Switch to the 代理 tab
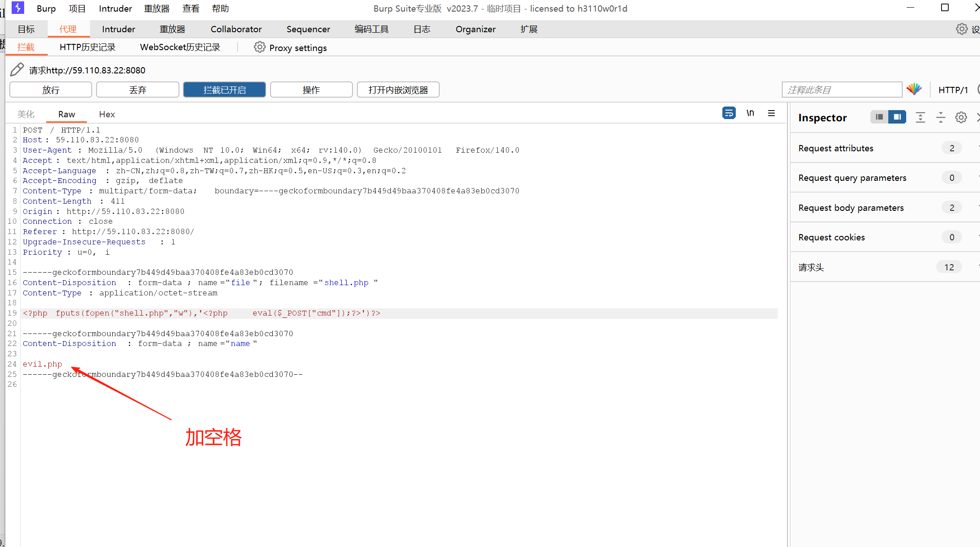This screenshot has height=547, width=980. (68, 29)
